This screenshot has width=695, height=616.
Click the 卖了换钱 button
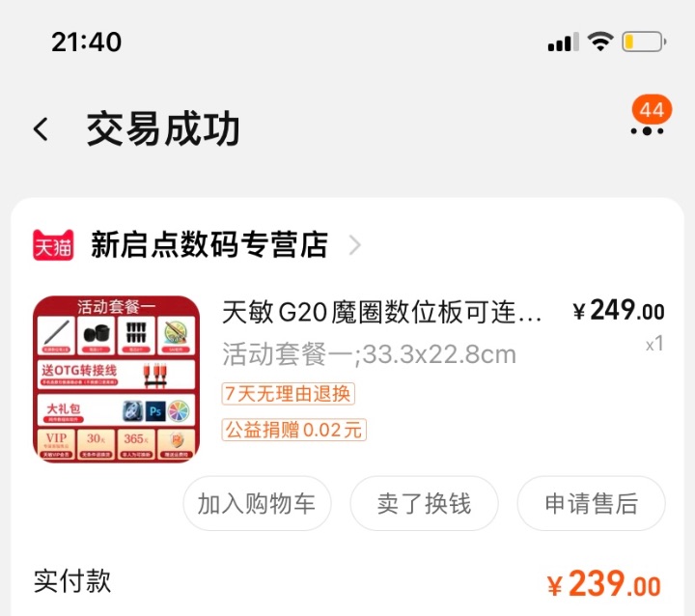point(424,503)
